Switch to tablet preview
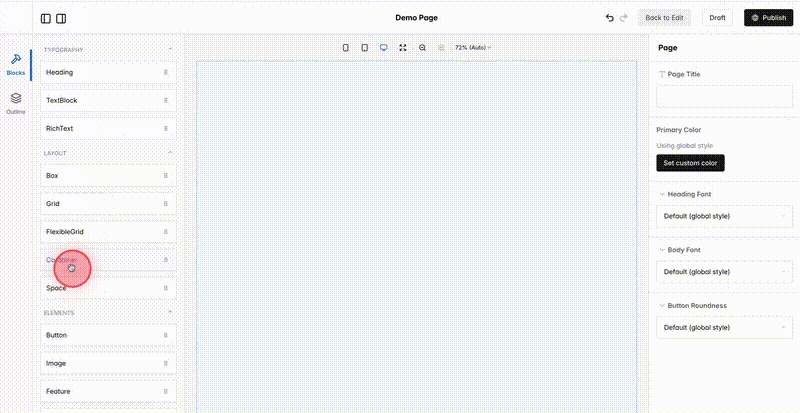This screenshot has width=800, height=413. [x=365, y=47]
